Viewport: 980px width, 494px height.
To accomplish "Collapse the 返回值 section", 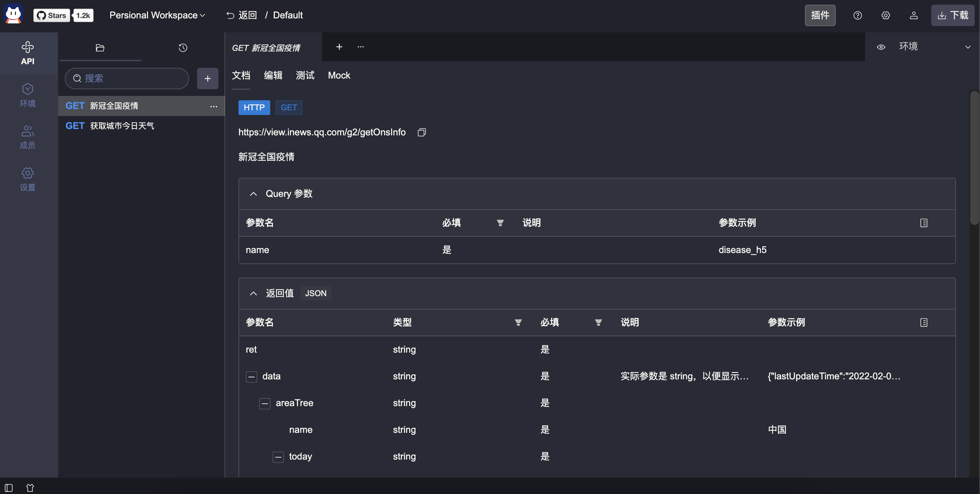I will click(x=254, y=293).
